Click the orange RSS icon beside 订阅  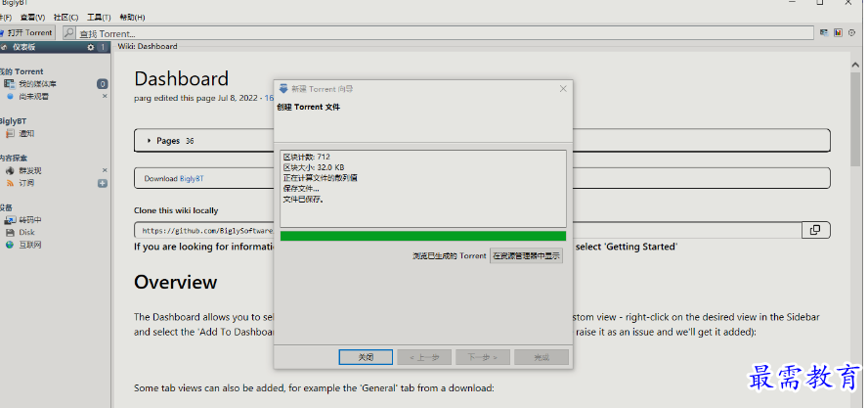point(10,183)
